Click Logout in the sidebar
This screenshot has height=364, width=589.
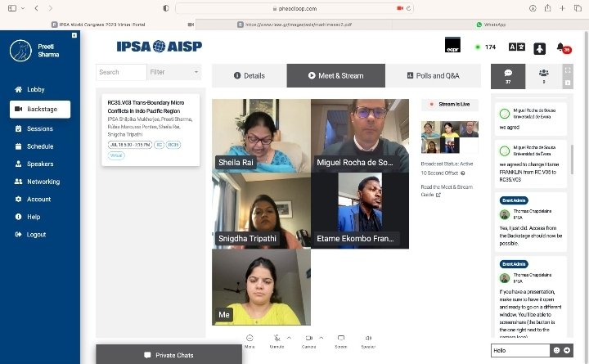30,235
